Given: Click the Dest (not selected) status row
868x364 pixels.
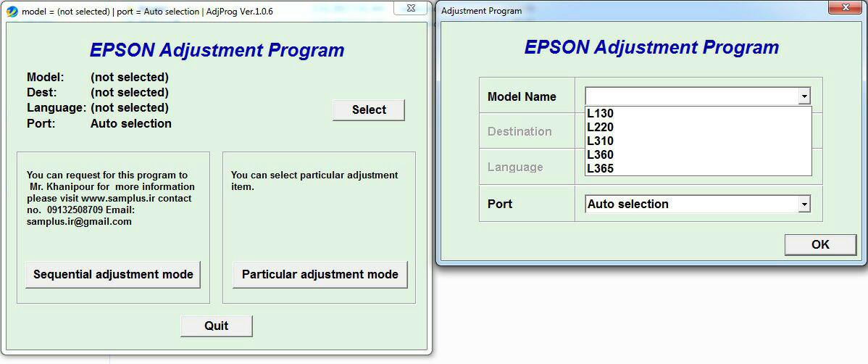Looking at the screenshot, I should (x=97, y=93).
